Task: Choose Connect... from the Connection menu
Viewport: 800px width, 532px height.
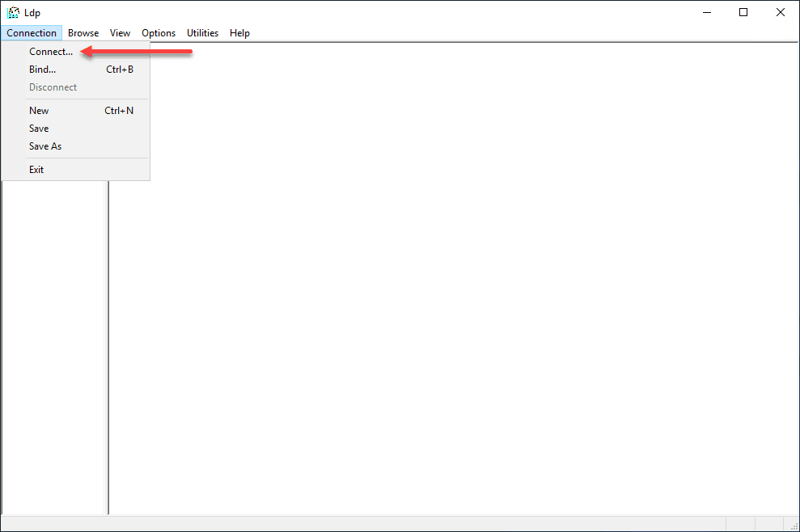Action: [75, 52]
